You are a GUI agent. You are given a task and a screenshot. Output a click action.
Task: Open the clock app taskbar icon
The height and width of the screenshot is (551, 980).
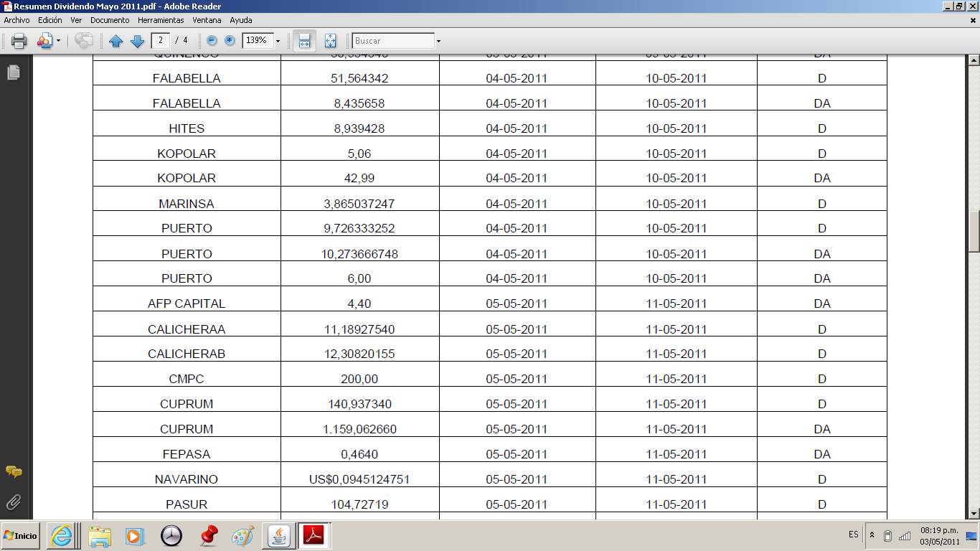pos(171,535)
